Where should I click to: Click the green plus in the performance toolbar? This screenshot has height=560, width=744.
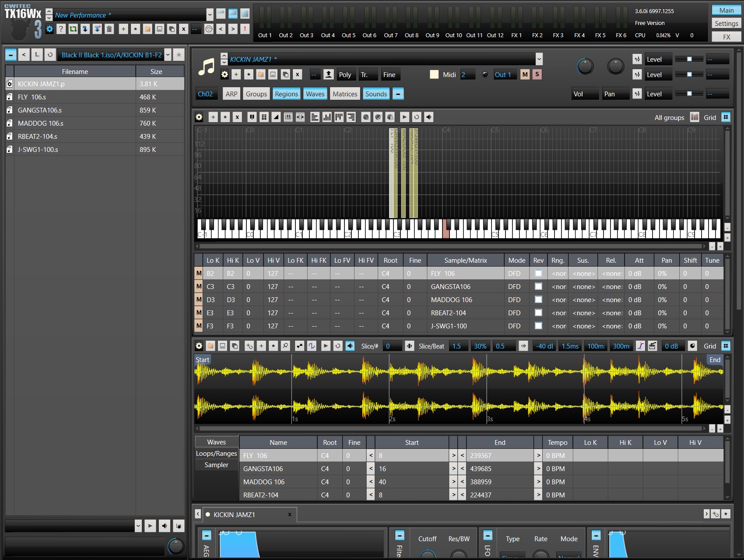(x=123, y=29)
